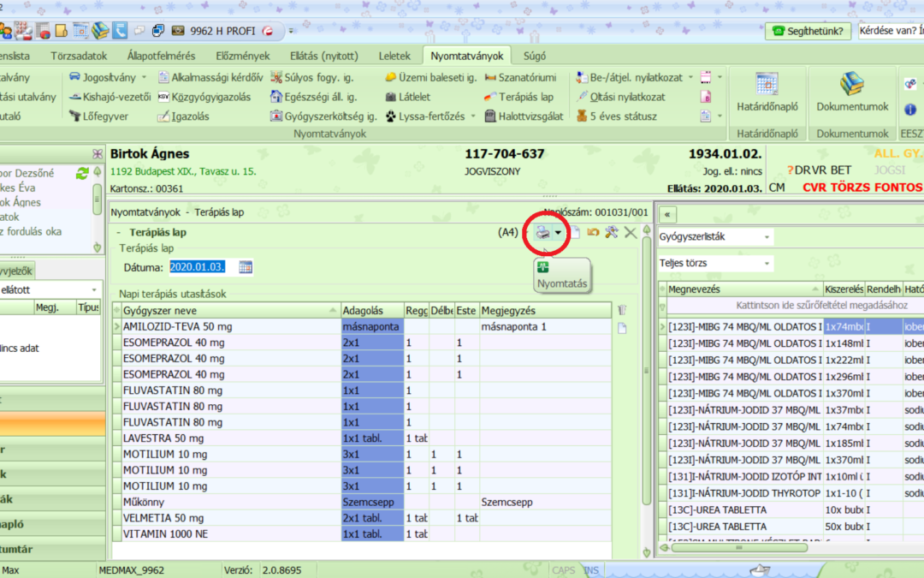Collapse right panel with double-chevron button

pyautogui.click(x=667, y=213)
